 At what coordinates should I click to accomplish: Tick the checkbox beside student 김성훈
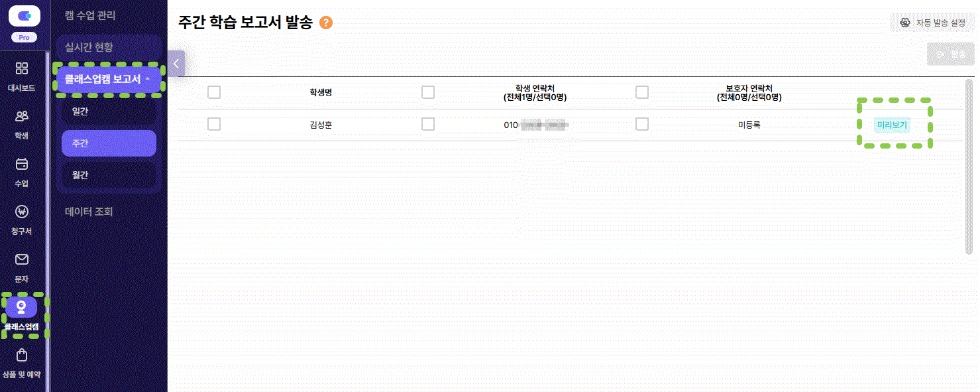(x=214, y=124)
